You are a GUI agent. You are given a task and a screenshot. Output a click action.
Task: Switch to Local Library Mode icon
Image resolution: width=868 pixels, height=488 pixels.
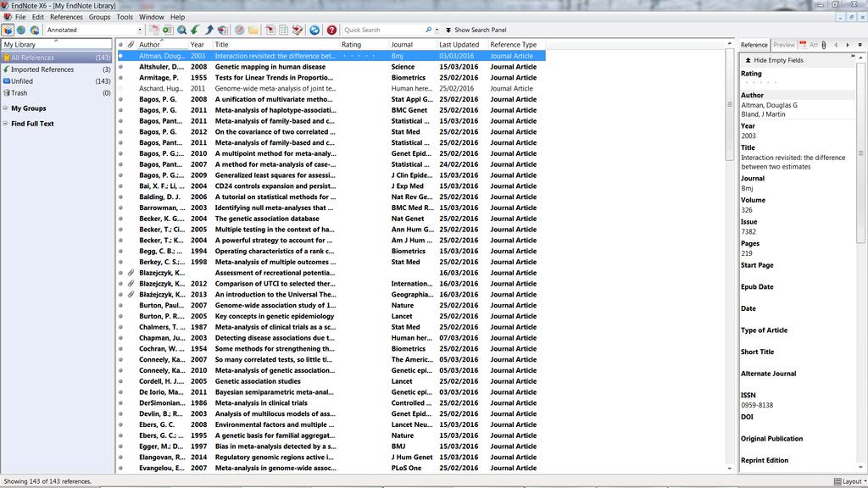pyautogui.click(x=8, y=30)
